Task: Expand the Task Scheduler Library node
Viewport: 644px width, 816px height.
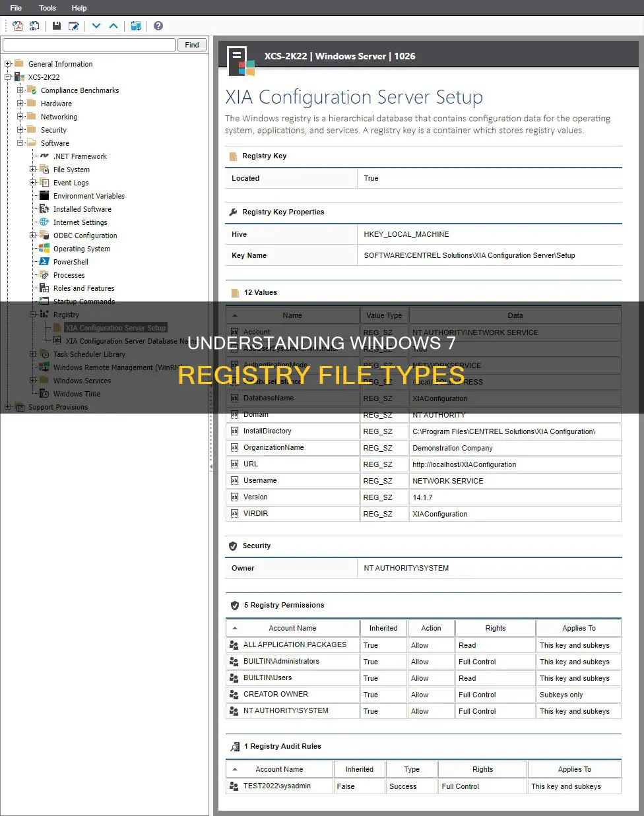Action: pos(32,354)
